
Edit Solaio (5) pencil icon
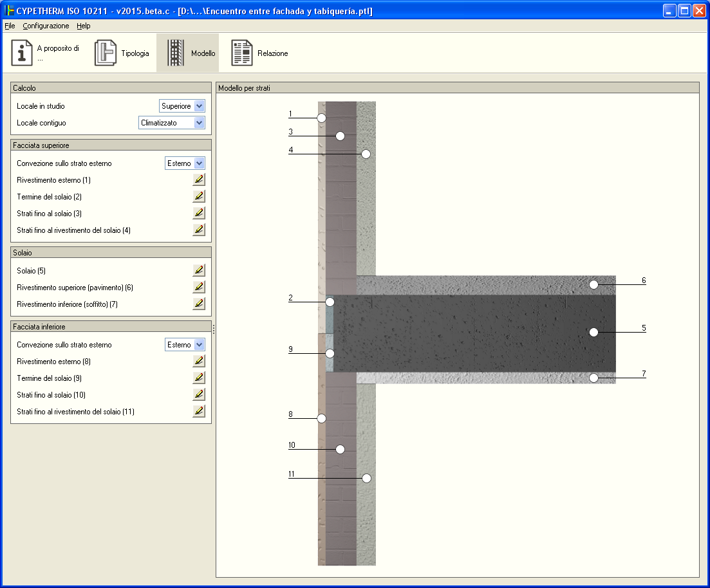coord(199,270)
